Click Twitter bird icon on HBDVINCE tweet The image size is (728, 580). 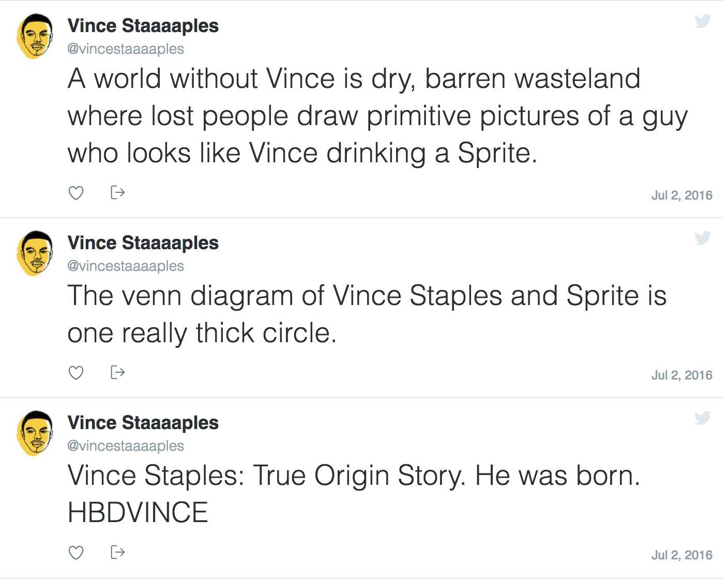tap(703, 418)
